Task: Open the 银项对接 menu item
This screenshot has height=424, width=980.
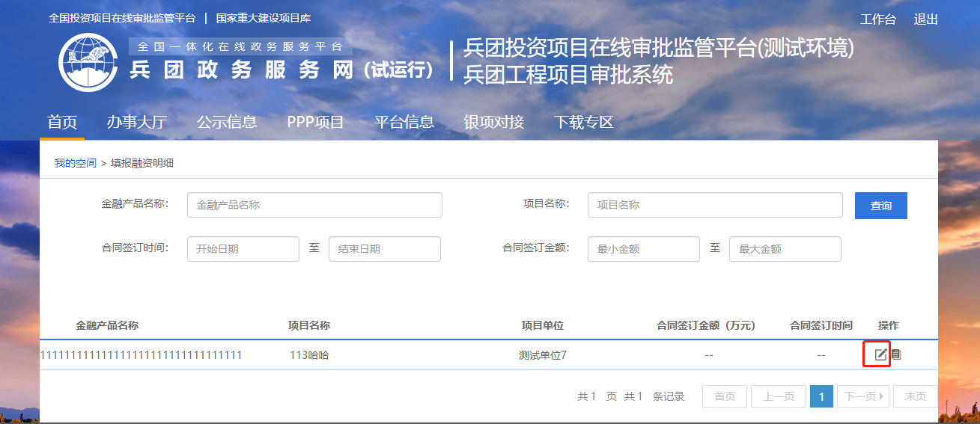Action: (493, 122)
